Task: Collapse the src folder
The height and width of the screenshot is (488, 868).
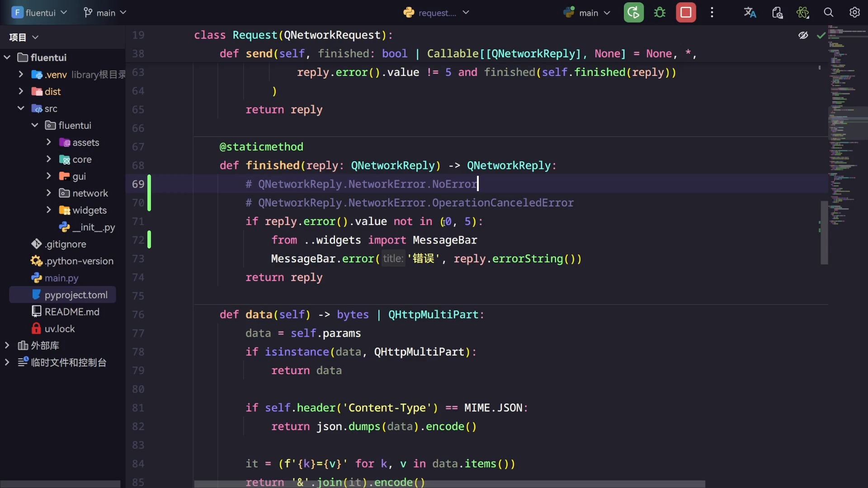Action: (x=21, y=108)
